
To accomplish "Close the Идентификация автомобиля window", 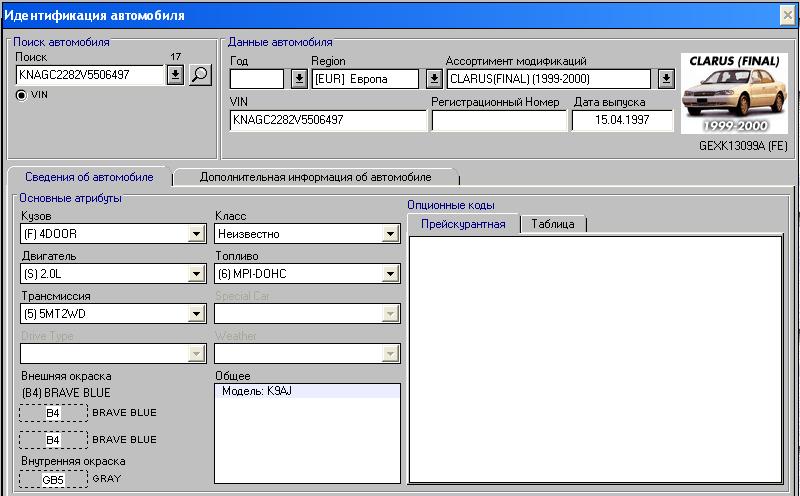I will [x=787, y=14].
